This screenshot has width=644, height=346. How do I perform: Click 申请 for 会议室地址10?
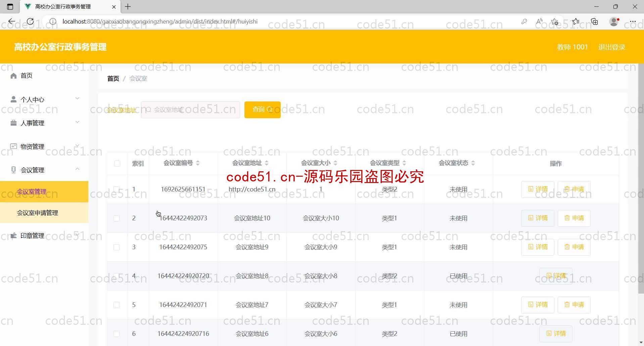click(574, 218)
